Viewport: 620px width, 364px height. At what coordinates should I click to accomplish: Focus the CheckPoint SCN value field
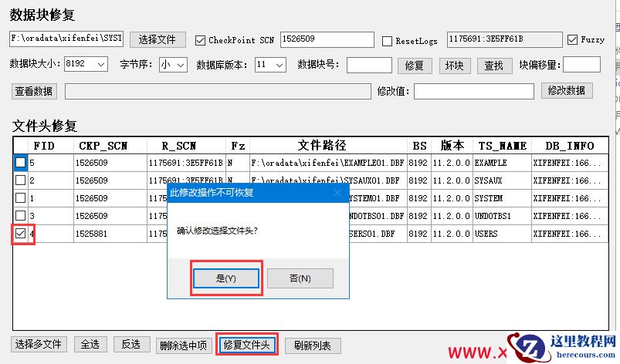327,39
